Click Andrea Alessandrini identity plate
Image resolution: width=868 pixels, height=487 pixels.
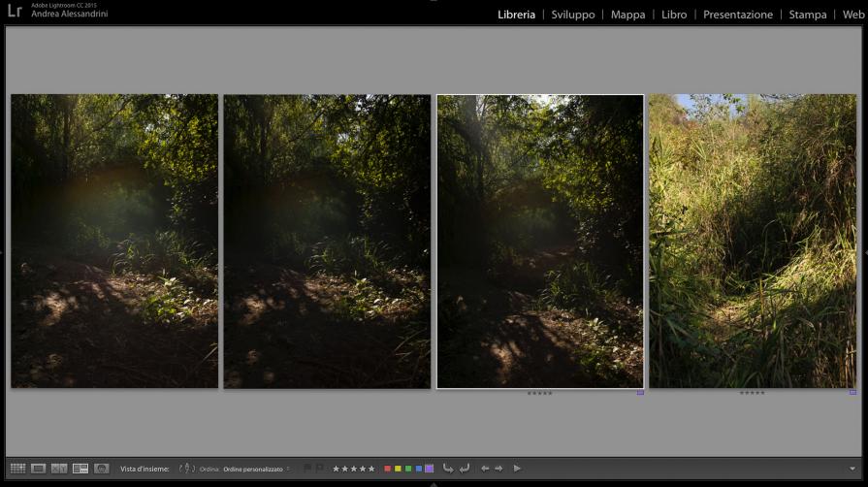click(70, 14)
